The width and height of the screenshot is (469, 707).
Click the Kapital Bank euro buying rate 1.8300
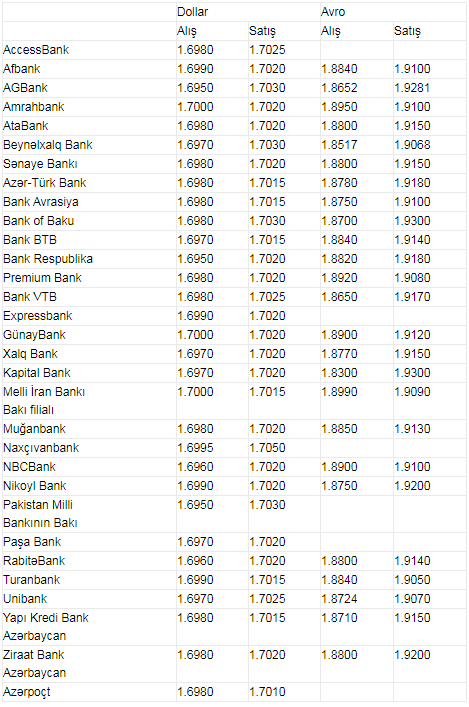pos(339,372)
